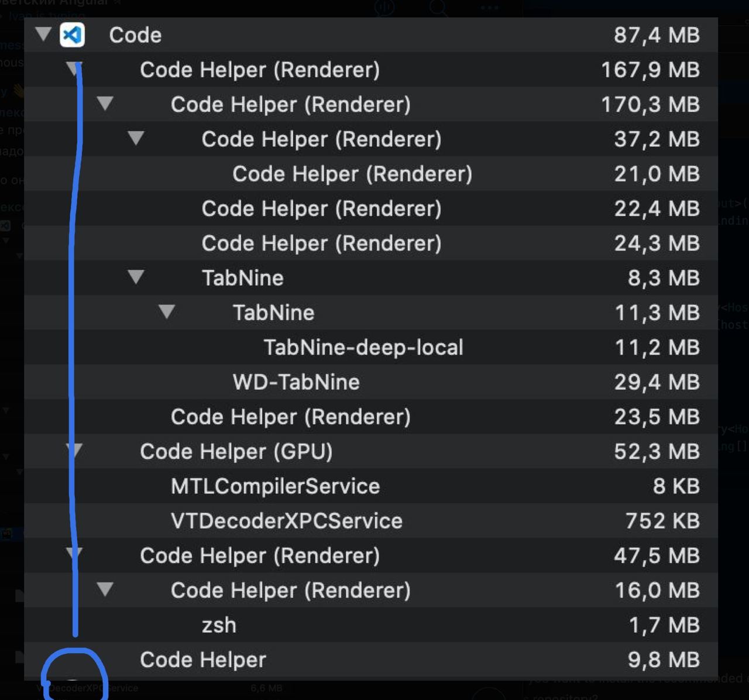
Task: Select the VTDecoderXPCService 752 KB process
Action: tap(287, 521)
